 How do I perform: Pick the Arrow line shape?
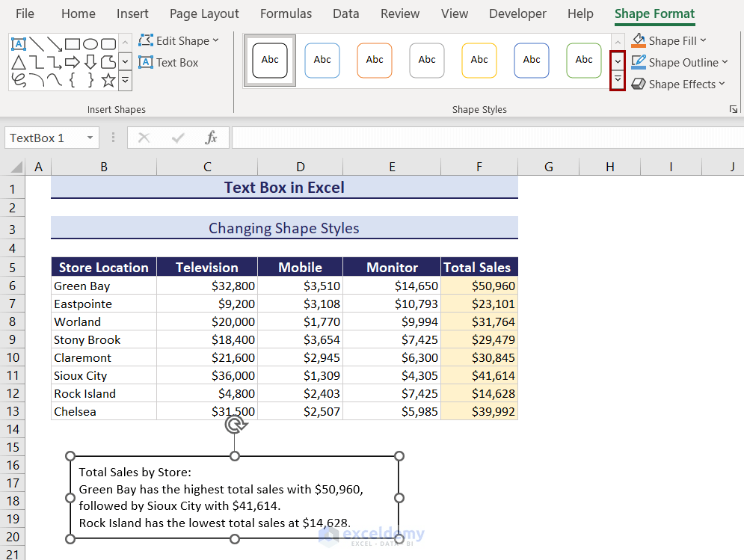pos(54,43)
